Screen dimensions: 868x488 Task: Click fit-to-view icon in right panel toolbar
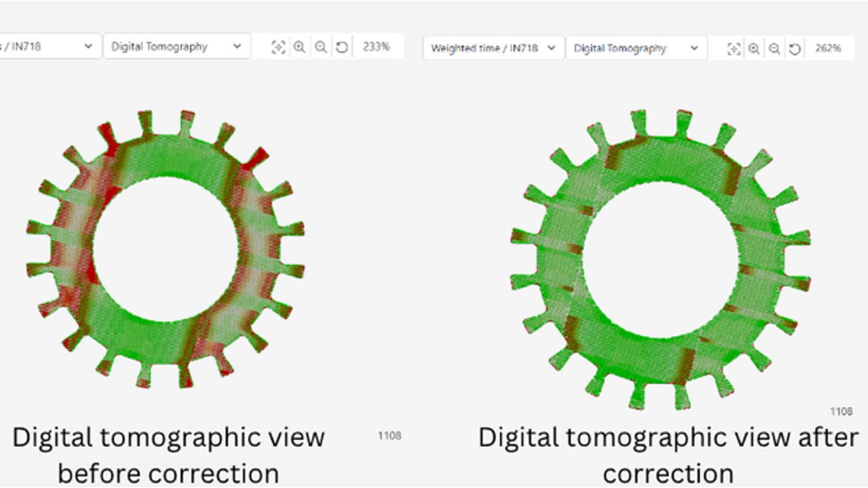(x=733, y=49)
